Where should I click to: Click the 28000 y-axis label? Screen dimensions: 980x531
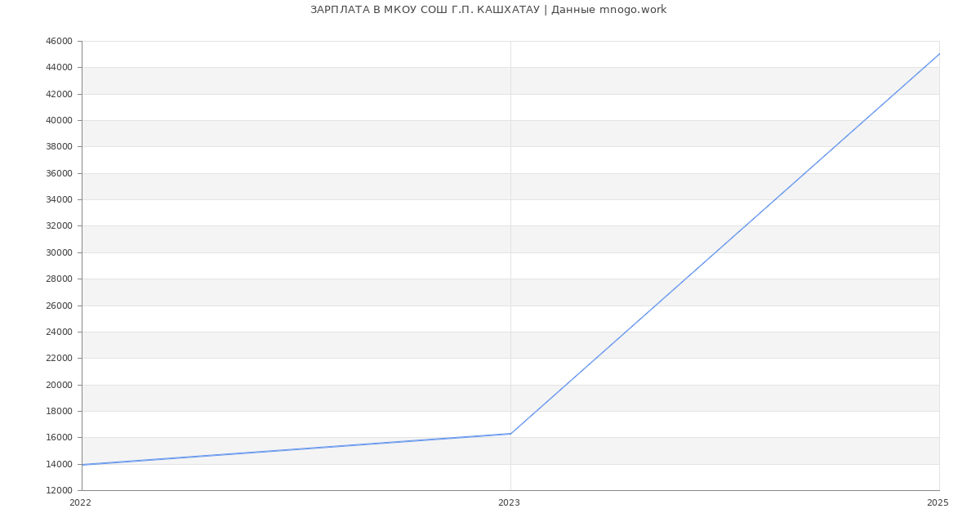click(x=59, y=279)
